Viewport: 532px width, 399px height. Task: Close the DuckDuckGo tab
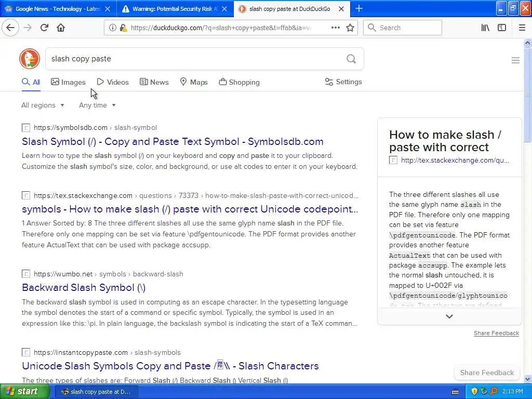[341, 9]
